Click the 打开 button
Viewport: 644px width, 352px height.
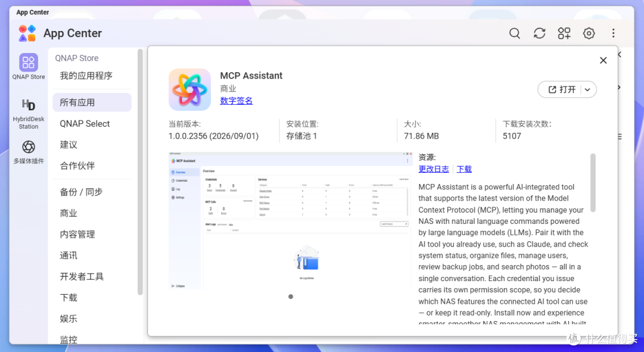[562, 89]
